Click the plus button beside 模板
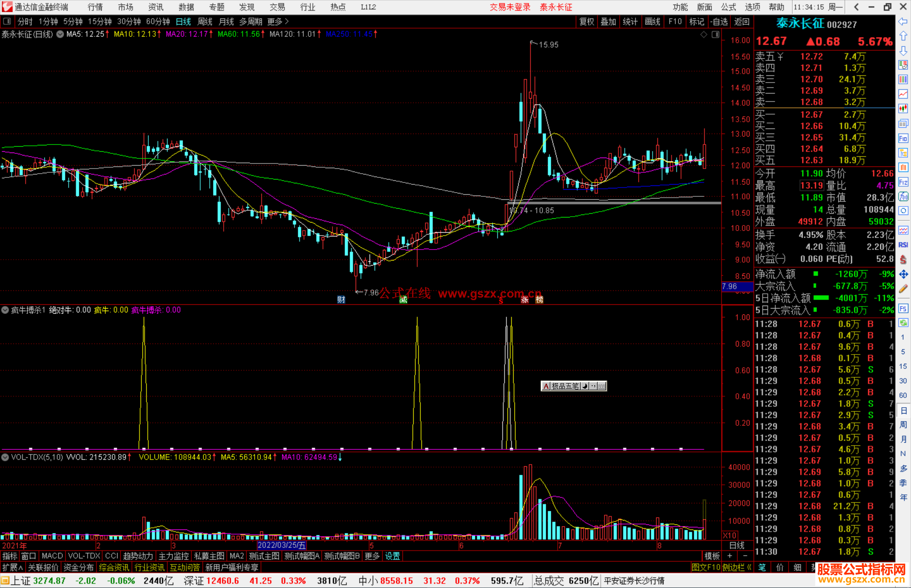 [730, 556]
